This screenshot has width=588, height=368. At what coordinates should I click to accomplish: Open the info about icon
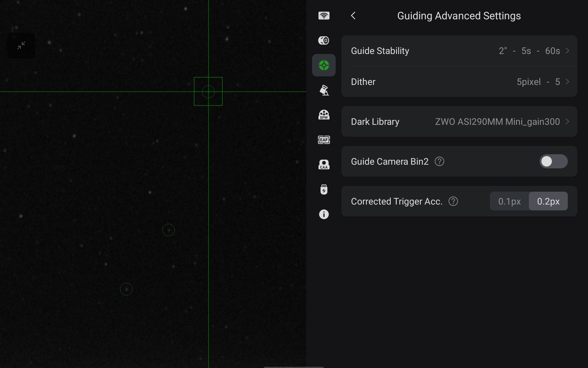pyautogui.click(x=324, y=214)
